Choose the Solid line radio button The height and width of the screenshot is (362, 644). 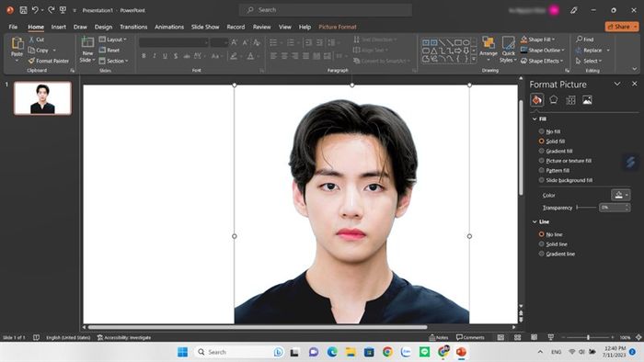point(541,243)
